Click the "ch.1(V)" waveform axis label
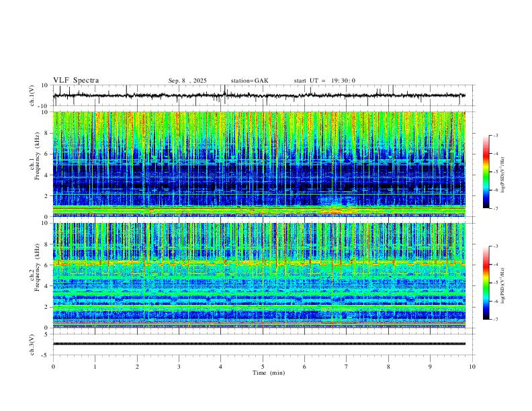Image resolution: width=532 pixels, height=411 pixels. click(32, 95)
